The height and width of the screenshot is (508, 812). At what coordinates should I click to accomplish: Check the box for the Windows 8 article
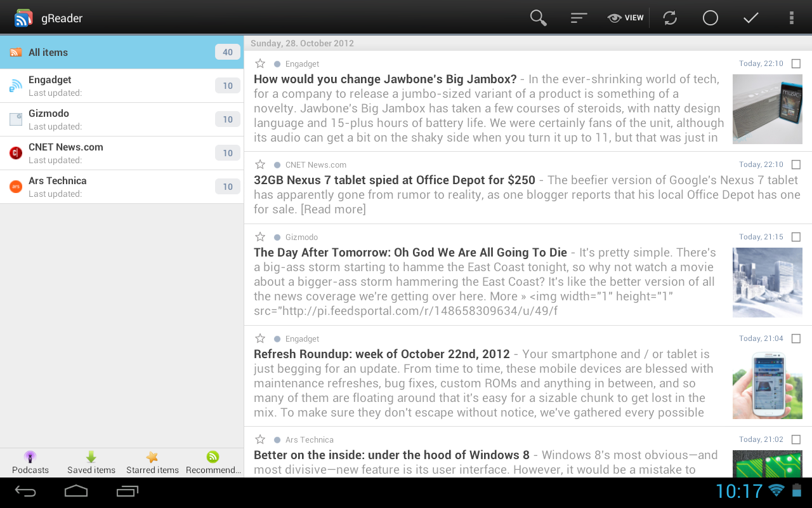point(796,439)
